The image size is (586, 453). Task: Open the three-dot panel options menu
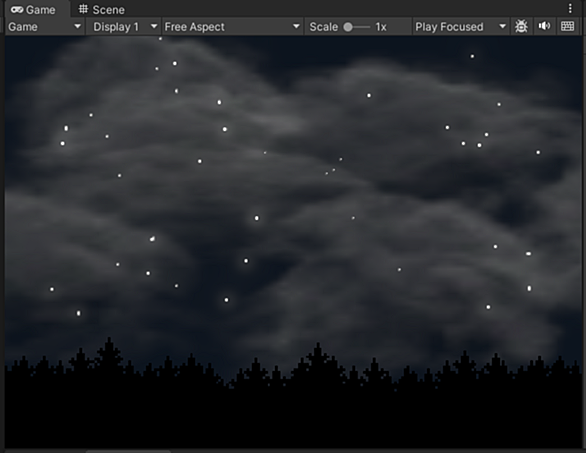[x=570, y=9]
